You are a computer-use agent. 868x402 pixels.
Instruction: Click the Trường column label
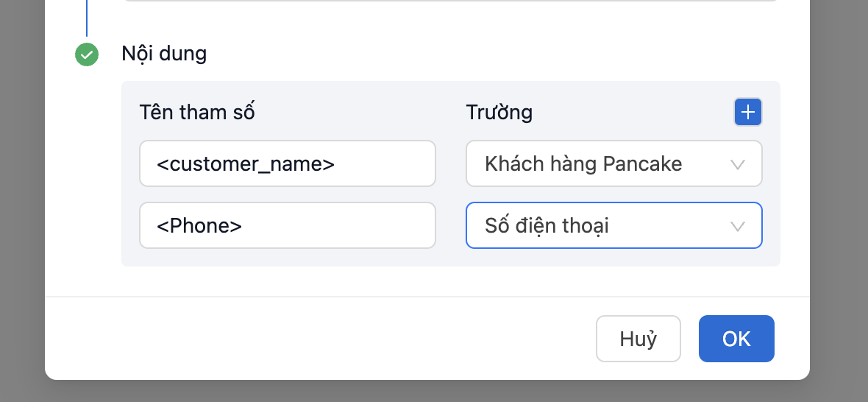pos(499,113)
